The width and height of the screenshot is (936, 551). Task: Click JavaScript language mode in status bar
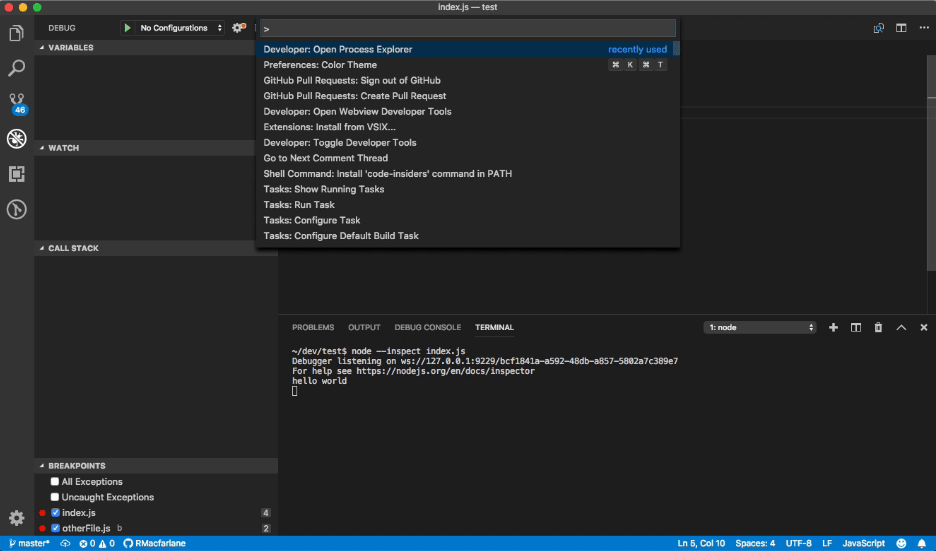pos(863,543)
